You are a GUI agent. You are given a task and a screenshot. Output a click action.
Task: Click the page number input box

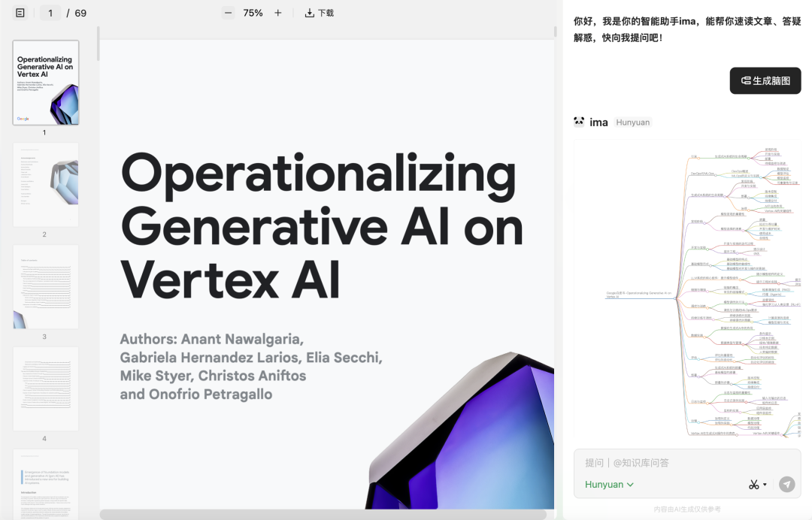coord(50,13)
